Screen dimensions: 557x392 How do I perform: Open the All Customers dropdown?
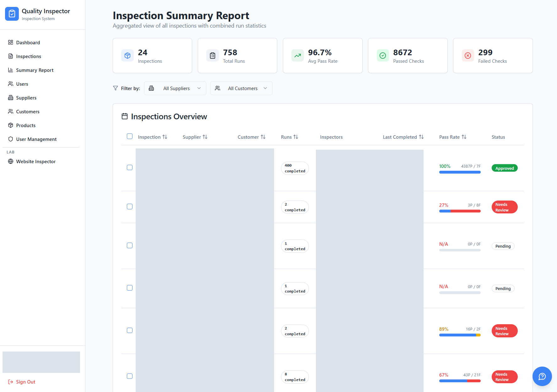(241, 88)
